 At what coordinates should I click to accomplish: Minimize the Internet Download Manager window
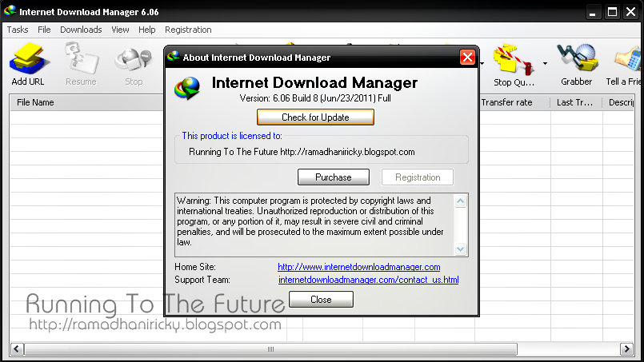[593, 12]
